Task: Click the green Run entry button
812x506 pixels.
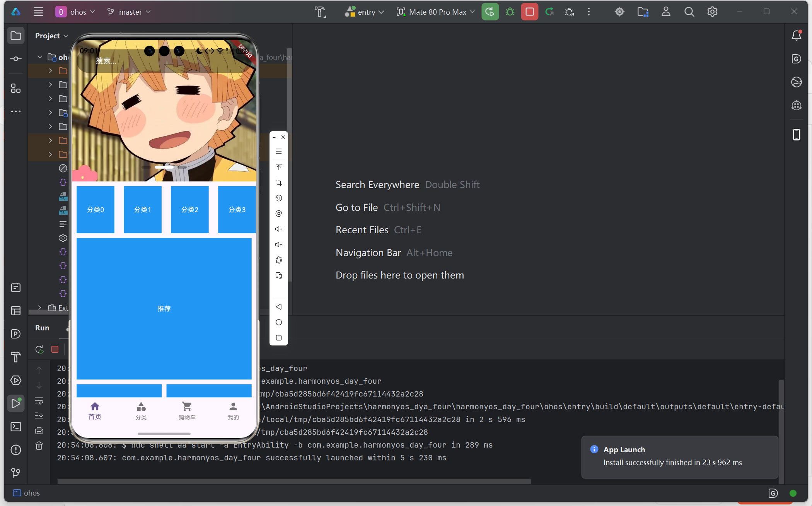Action: [x=490, y=12]
